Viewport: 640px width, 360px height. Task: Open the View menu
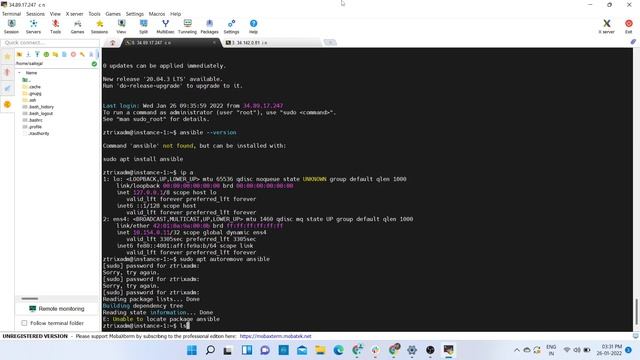coord(55,14)
